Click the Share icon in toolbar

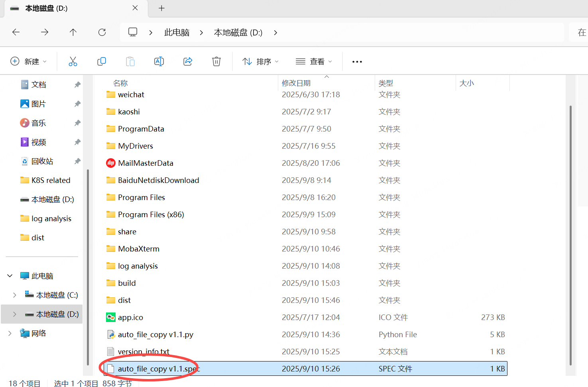pyautogui.click(x=188, y=61)
